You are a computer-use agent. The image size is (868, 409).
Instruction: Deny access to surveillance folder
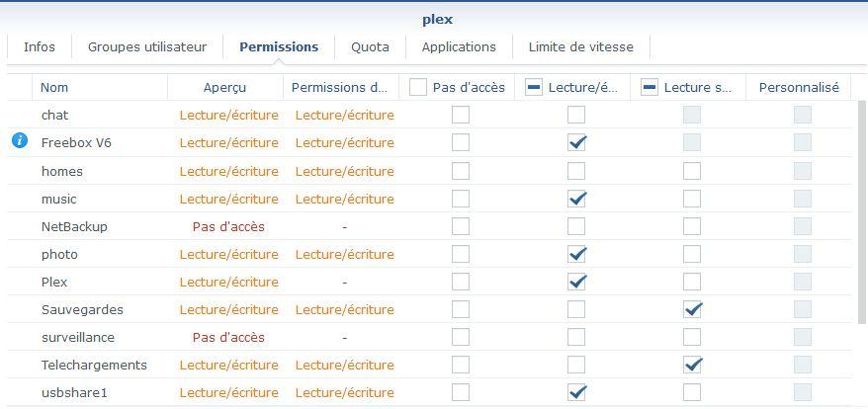pos(461,337)
